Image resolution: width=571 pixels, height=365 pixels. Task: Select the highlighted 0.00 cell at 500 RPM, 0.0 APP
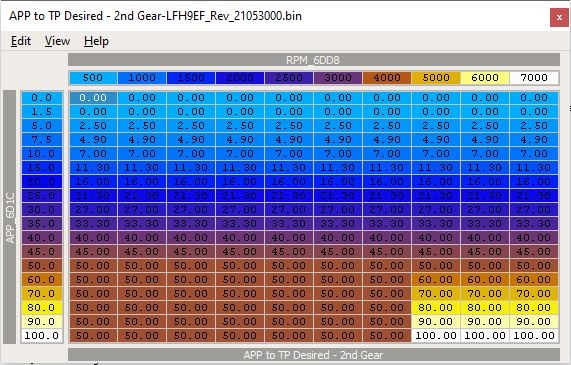(93, 98)
